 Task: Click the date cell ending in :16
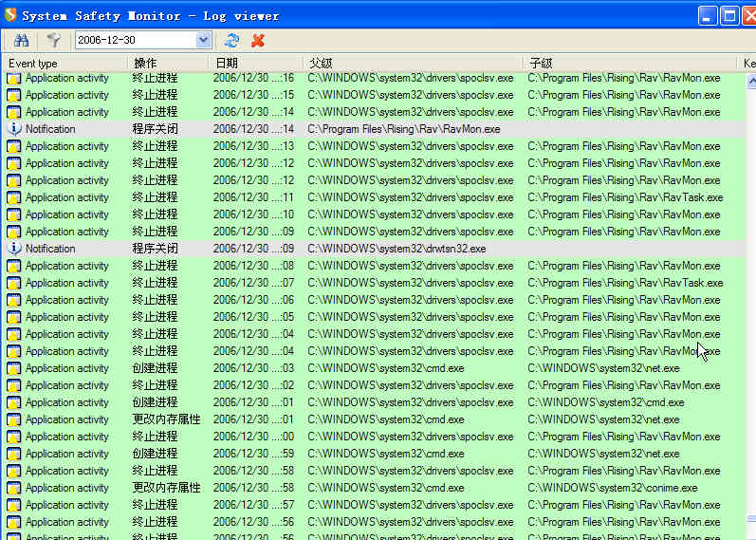click(253, 78)
